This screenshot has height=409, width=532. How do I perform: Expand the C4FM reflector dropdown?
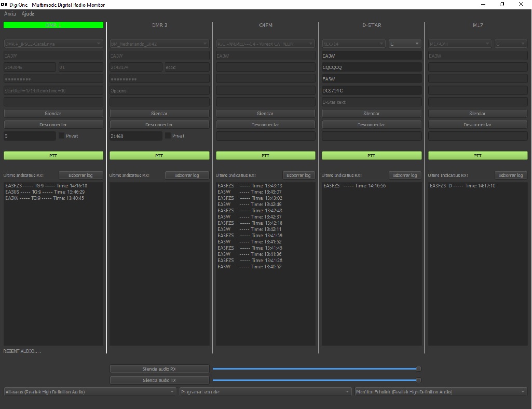(x=266, y=44)
